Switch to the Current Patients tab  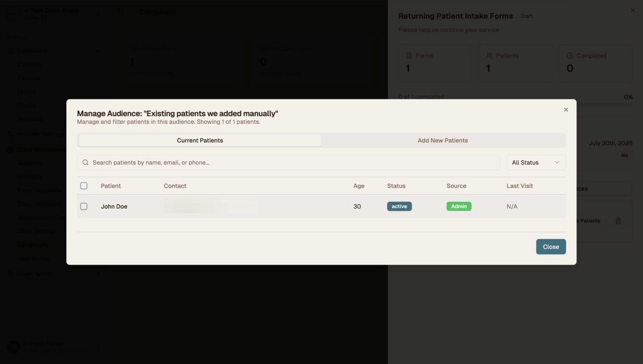click(200, 141)
